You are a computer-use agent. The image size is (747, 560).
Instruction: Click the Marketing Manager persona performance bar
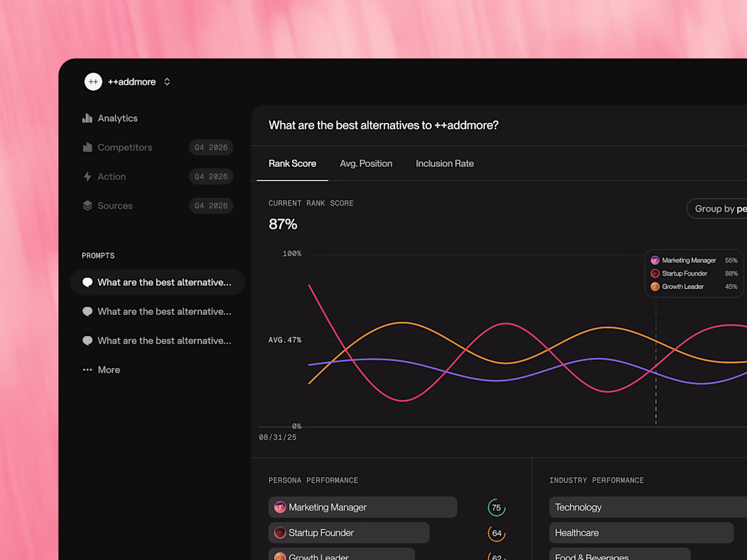[x=363, y=507]
